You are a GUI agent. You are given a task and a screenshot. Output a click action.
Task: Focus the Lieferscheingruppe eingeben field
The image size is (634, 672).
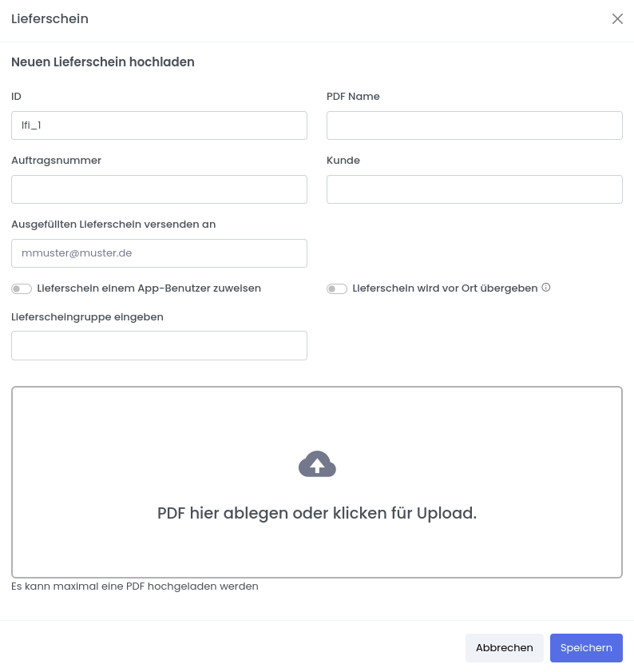click(x=159, y=345)
